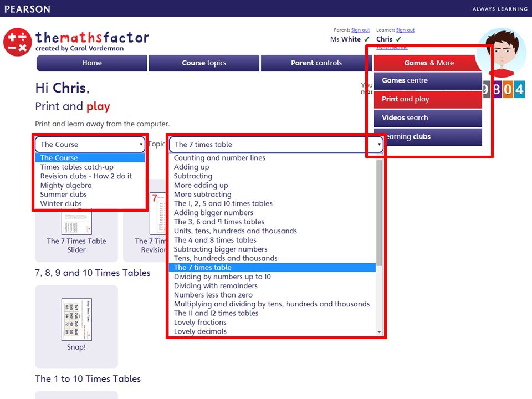Viewport: 532px width, 399px height.
Task: Select Videos search from the menu
Action: (x=428, y=117)
